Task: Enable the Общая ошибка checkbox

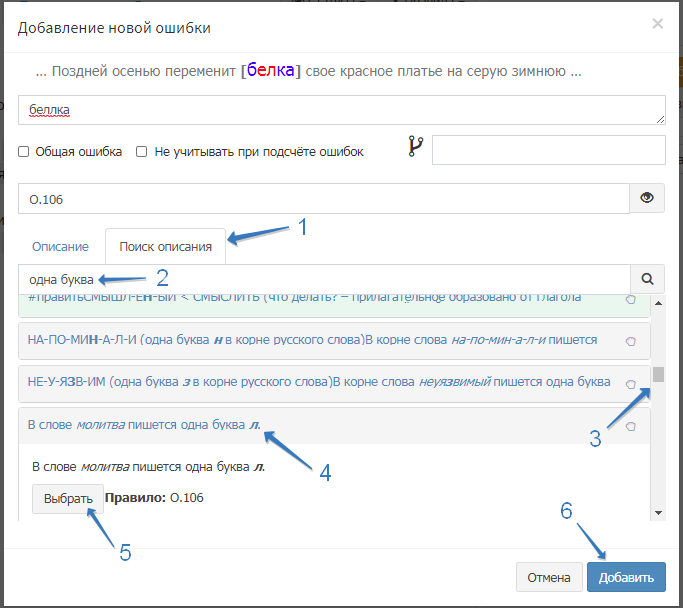Action: (x=24, y=152)
